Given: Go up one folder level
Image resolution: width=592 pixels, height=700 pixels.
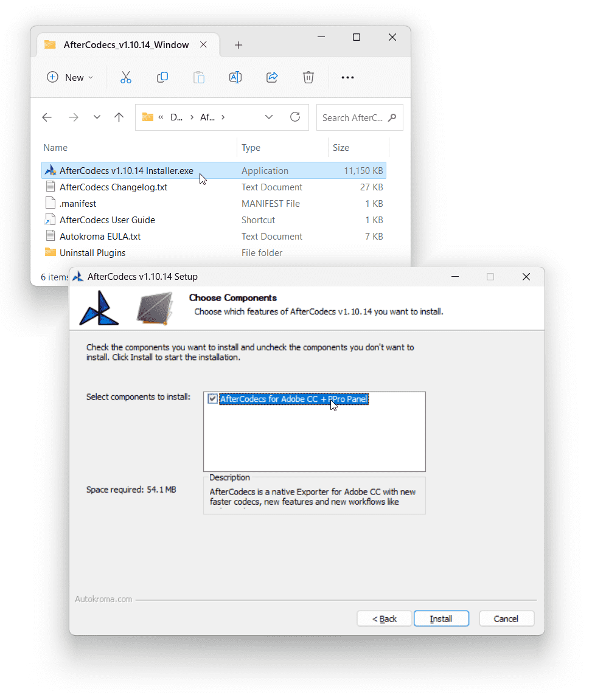Looking at the screenshot, I should point(119,117).
